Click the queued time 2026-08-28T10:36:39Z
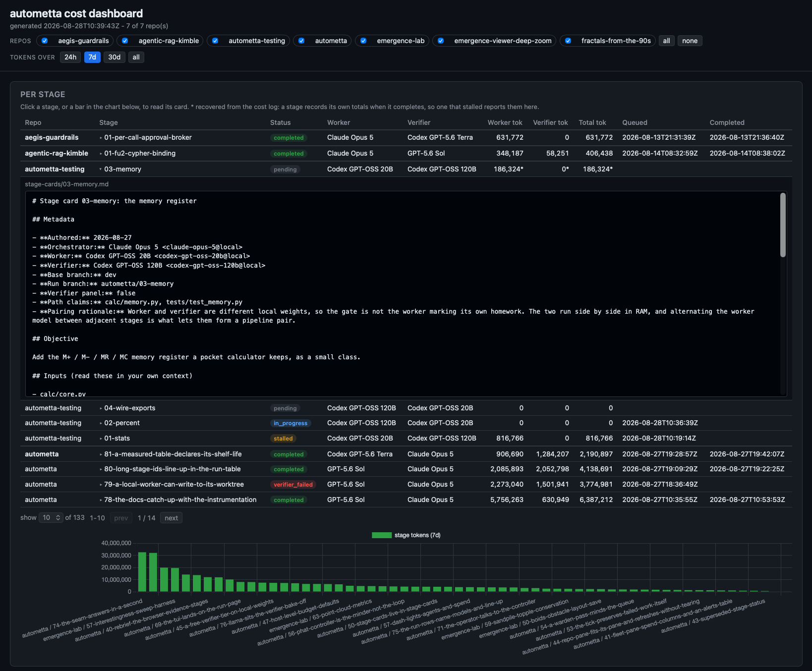 660,423
